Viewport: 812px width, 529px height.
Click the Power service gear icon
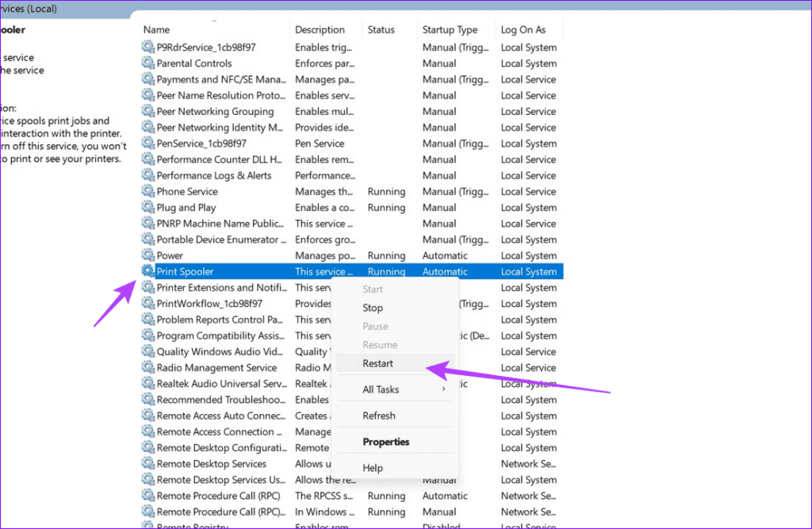pos(147,255)
